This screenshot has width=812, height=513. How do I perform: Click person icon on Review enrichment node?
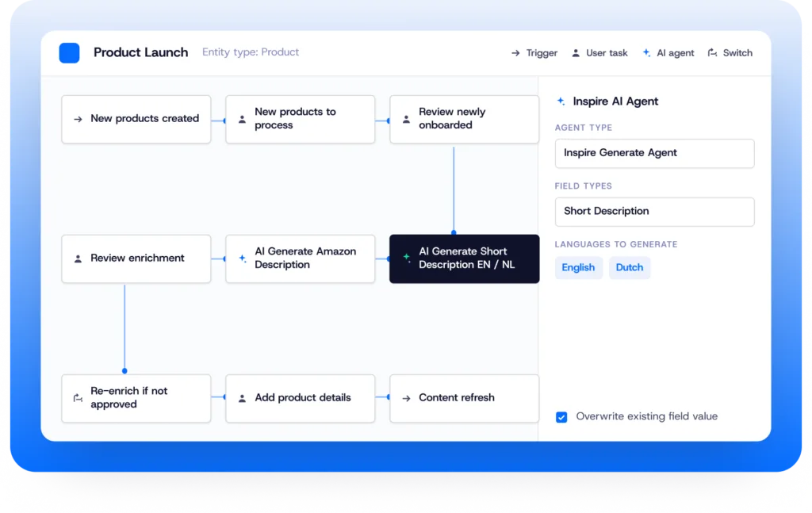pos(78,258)
